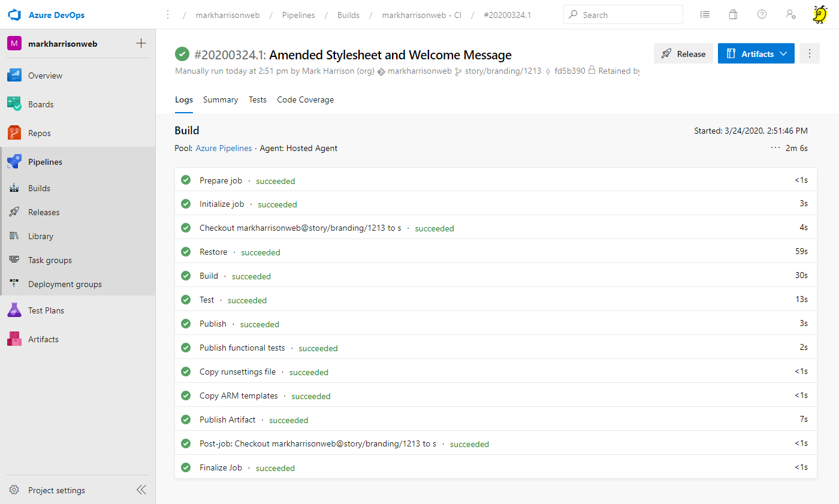The width and height of the screenshot is (839, 504).
Task: Open the work items list icon
Action: 705,14
